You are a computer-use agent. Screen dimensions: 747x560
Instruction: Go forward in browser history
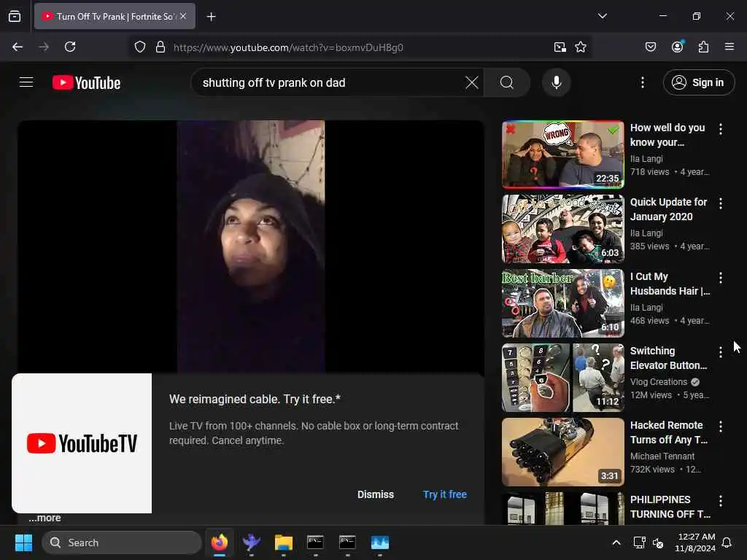tap(44, 47)
